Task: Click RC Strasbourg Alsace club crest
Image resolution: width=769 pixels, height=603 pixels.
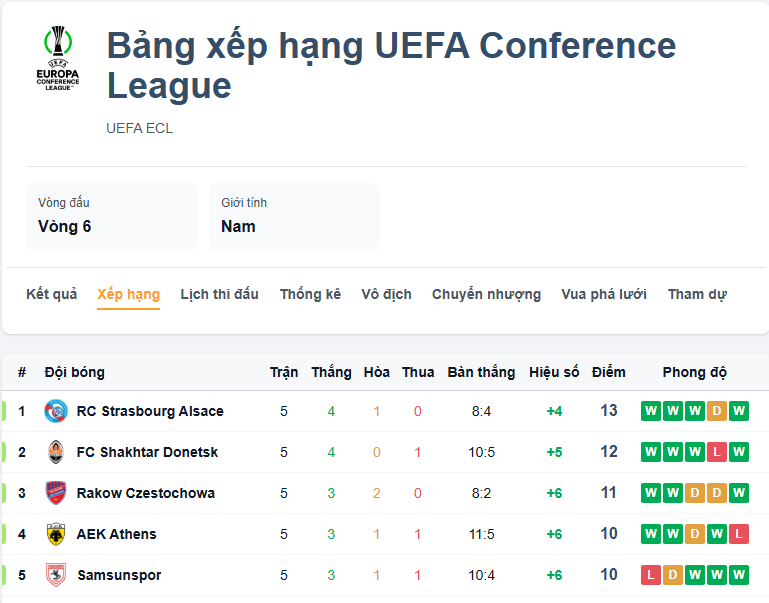Action: point(56,411)
